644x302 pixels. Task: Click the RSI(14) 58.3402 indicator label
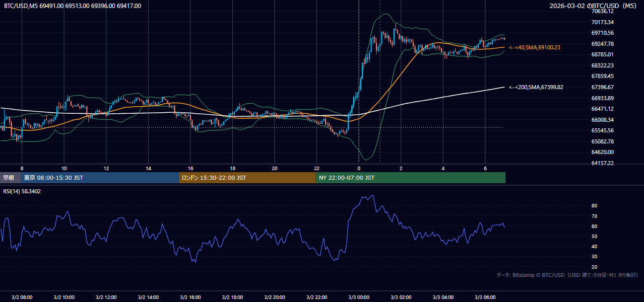click(22, 191)
